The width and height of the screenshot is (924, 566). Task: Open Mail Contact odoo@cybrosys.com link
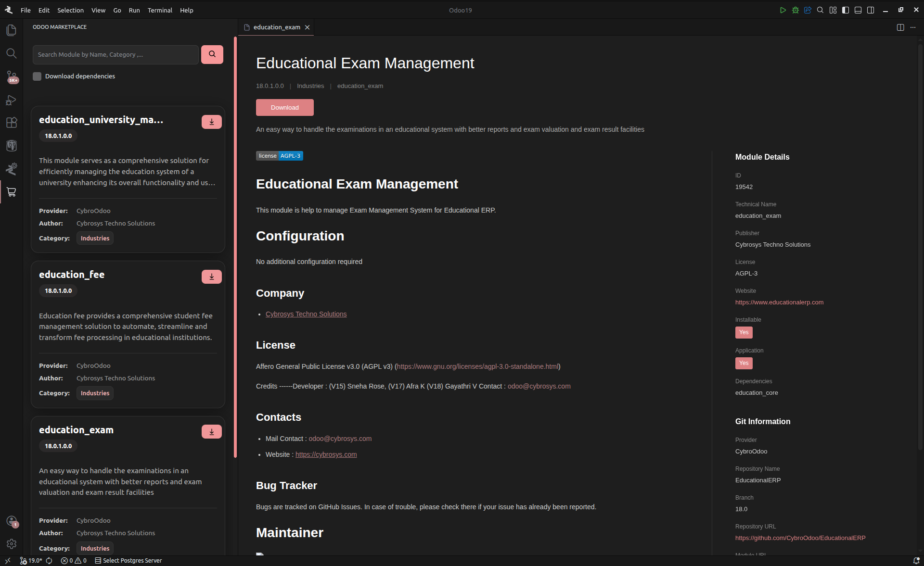(340, 439)
